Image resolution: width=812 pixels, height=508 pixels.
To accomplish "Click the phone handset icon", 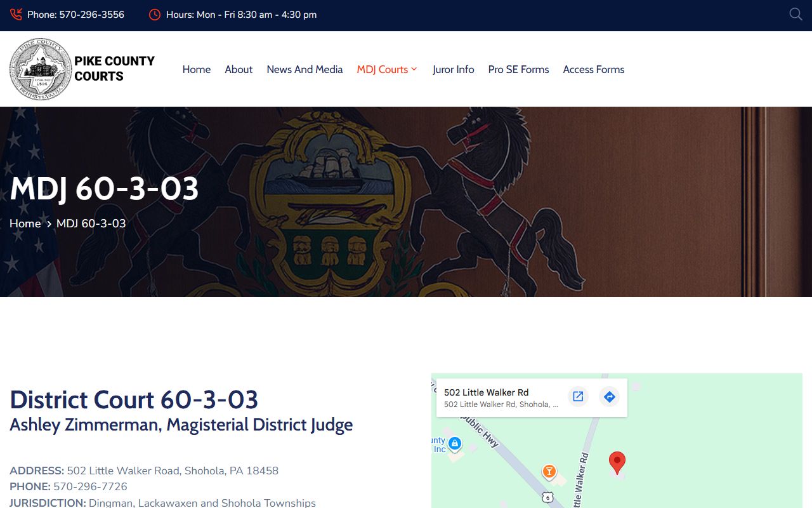I will pyautogui.click(x=16, y=14).
